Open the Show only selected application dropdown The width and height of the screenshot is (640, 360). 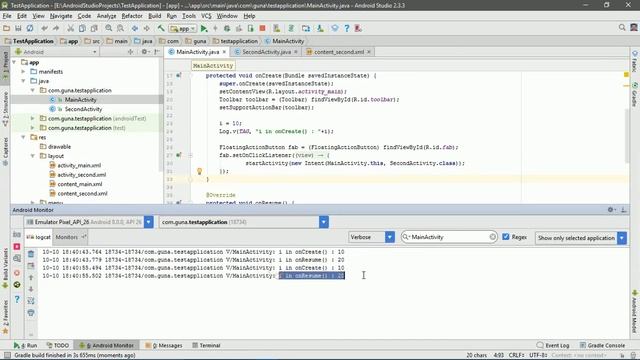(x=622, y=238)
